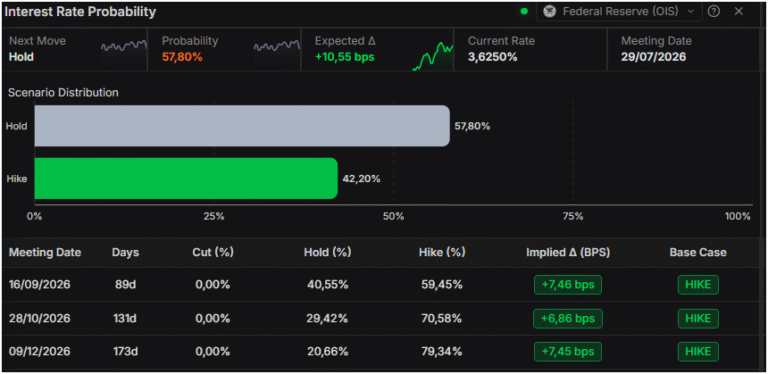The width and height of the screenshot is (768, 374).
Task: Click the 57,80% label beside Hold bar
Action: [472, 126]
